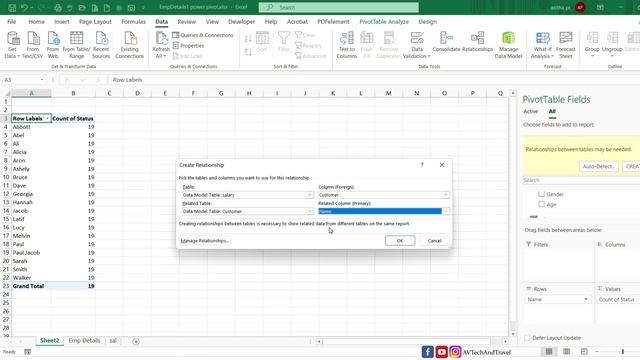Click the new sheet plus icon
Viewport: 640px width, 360px height.
pyautogui.click(x=136, y=341)
